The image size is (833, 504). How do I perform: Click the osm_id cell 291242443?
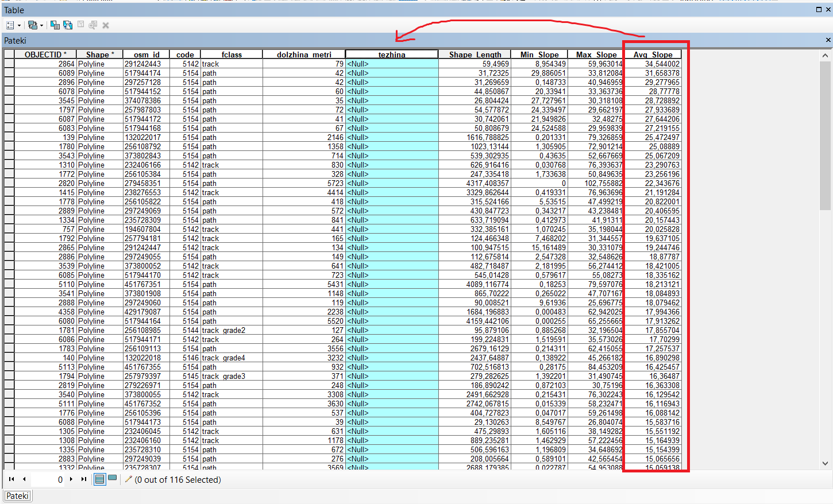point(146,64)
